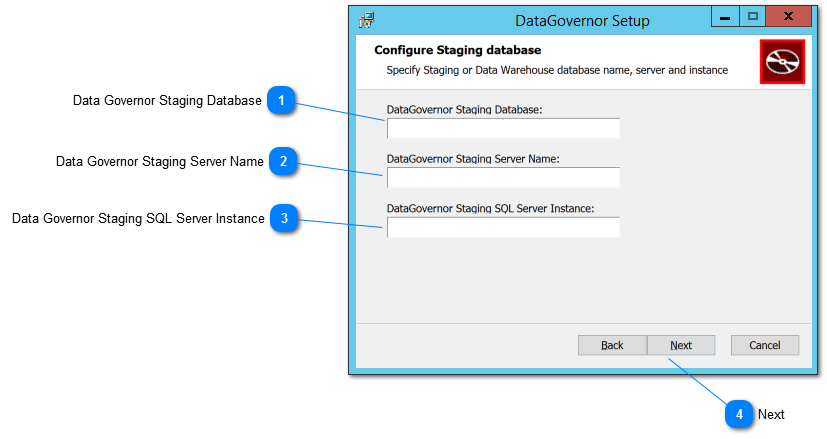Viewport: 827px width, 439px height.
Task: Focus the DataGovernor Staging Server Name field
Action: click(503, 177)
